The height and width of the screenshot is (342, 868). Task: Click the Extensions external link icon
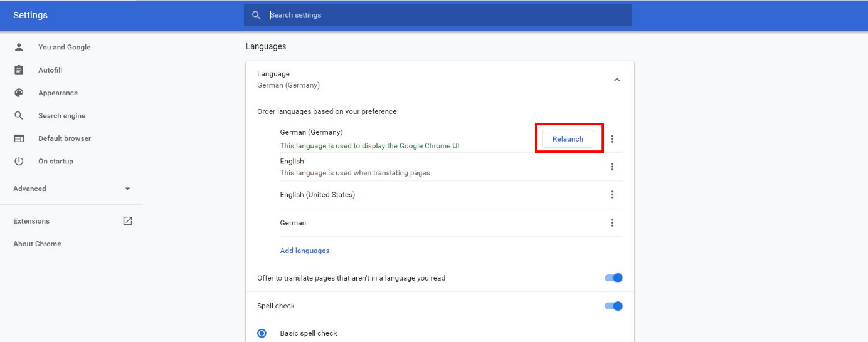point(128,220)
